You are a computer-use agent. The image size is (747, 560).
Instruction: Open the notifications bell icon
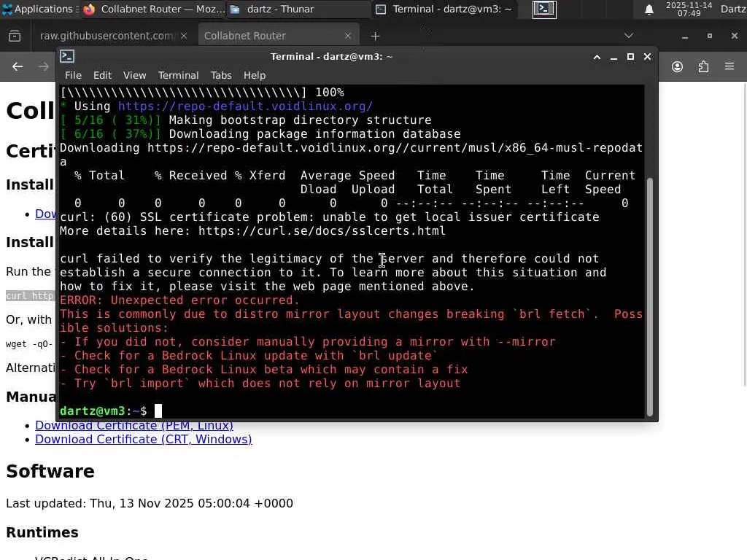[x=649, y=9]
